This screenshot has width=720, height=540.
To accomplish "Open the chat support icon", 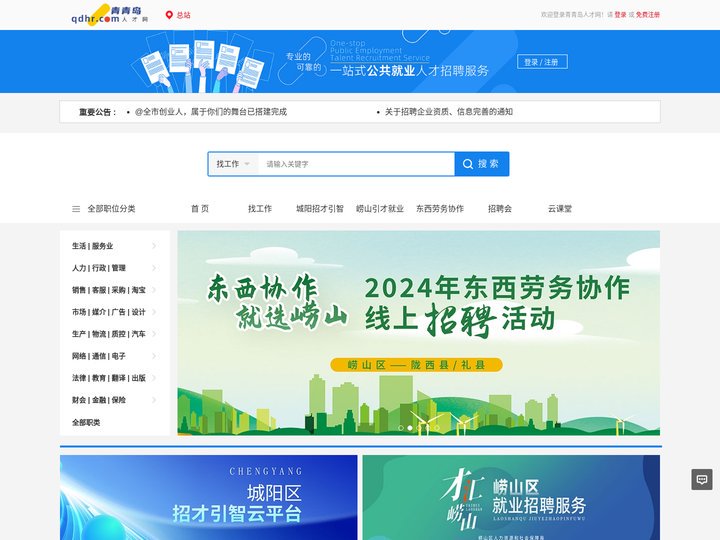I will [702, 480].
